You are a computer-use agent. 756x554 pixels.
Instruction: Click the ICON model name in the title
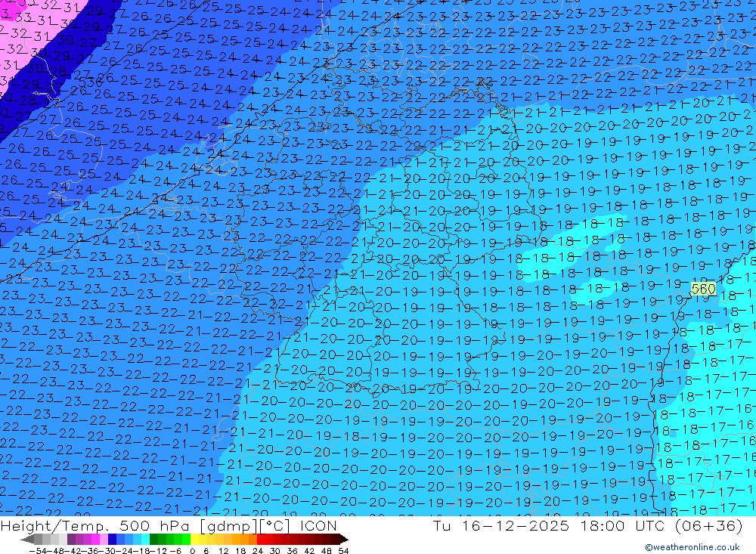[x=318, y=525]
